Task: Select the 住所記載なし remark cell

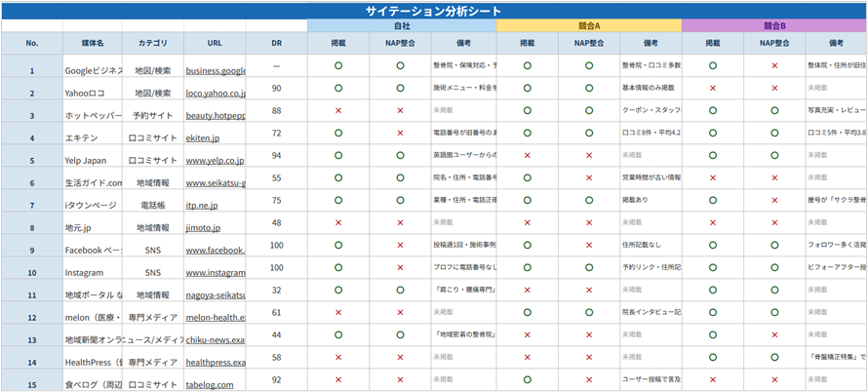Action: pos(651,246)
